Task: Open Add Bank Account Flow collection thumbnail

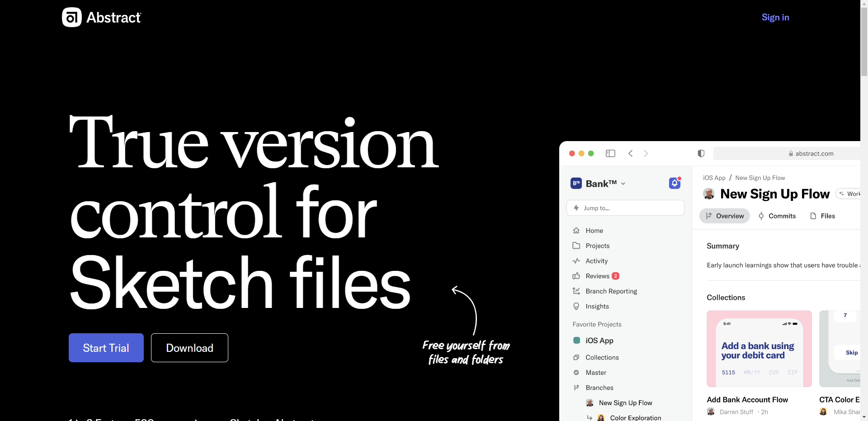Action: [x=759, y=349]
